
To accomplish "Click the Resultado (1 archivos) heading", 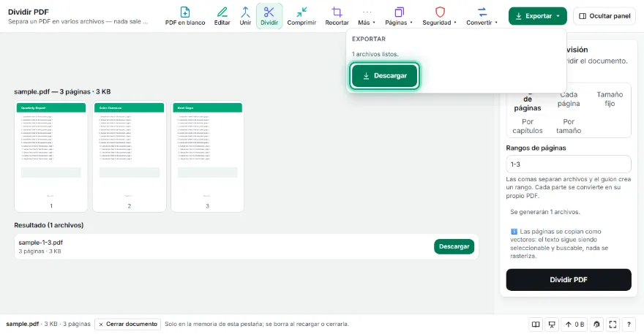I will (x=49, y=225).
